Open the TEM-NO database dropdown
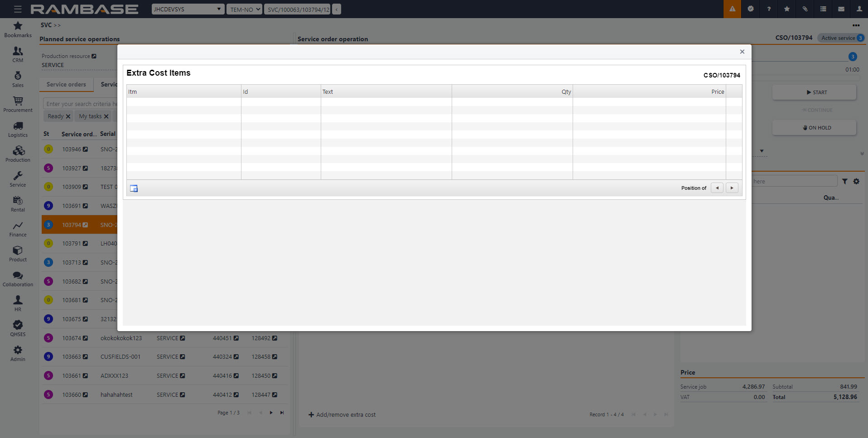The width and height of the screenshot is (868, 438). coord(244,9)
